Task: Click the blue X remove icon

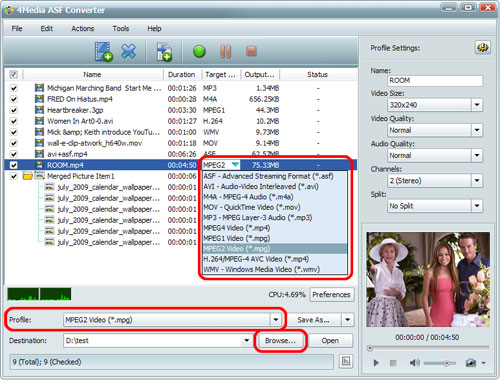Action: pos(128,51)
